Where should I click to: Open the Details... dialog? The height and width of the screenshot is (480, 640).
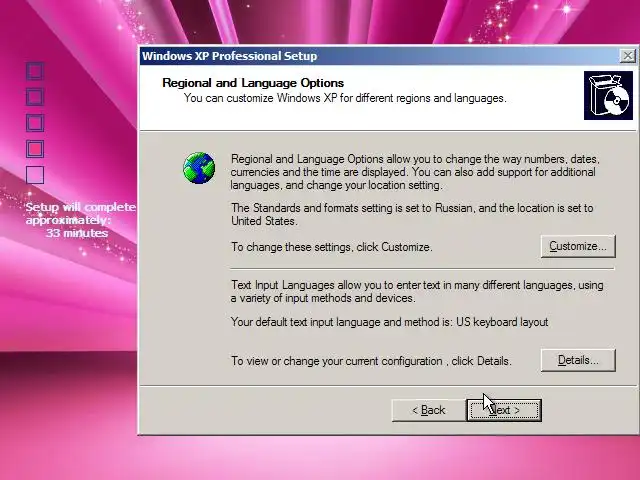click(x=578, y=360)
